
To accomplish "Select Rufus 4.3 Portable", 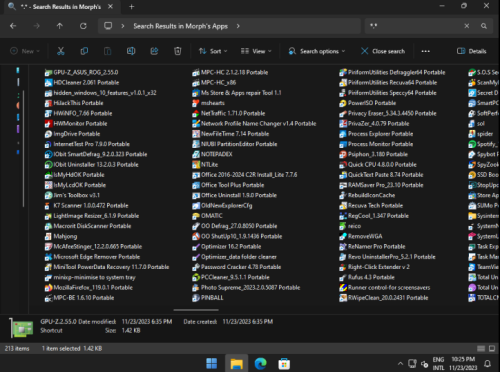I will 367,277.
